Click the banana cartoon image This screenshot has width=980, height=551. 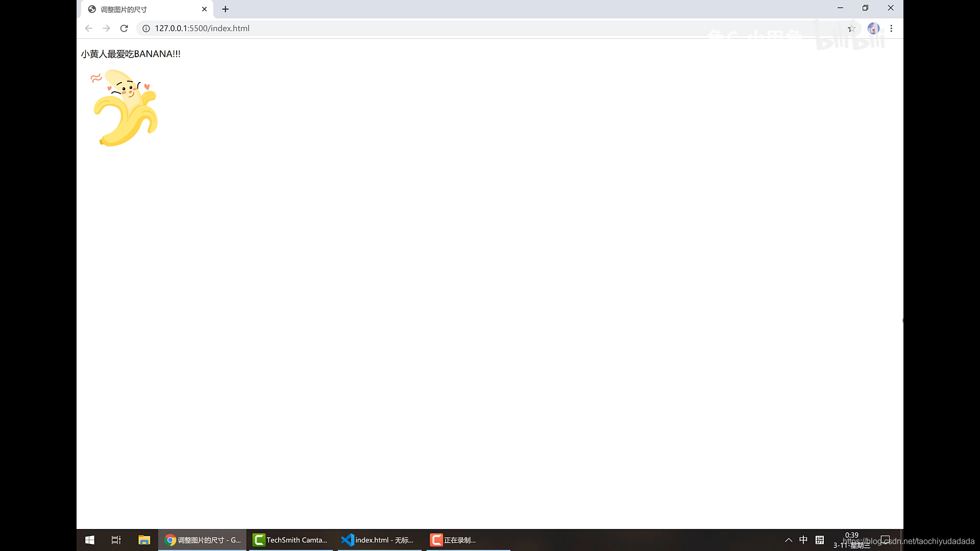(x=125, y=108)
